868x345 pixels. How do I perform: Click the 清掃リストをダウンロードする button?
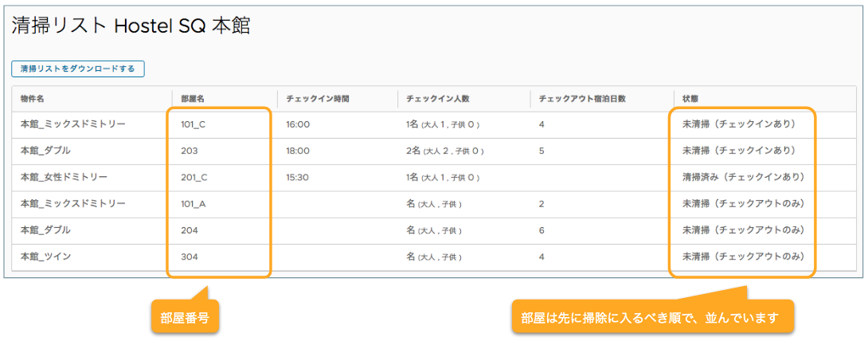click(x=78, y=69)
